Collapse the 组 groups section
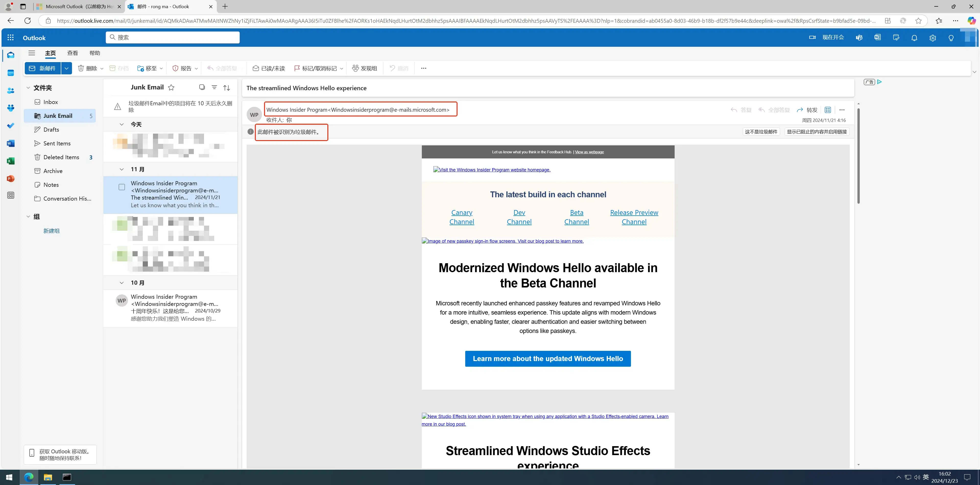980x485 pixels. (x=28, y=216)
